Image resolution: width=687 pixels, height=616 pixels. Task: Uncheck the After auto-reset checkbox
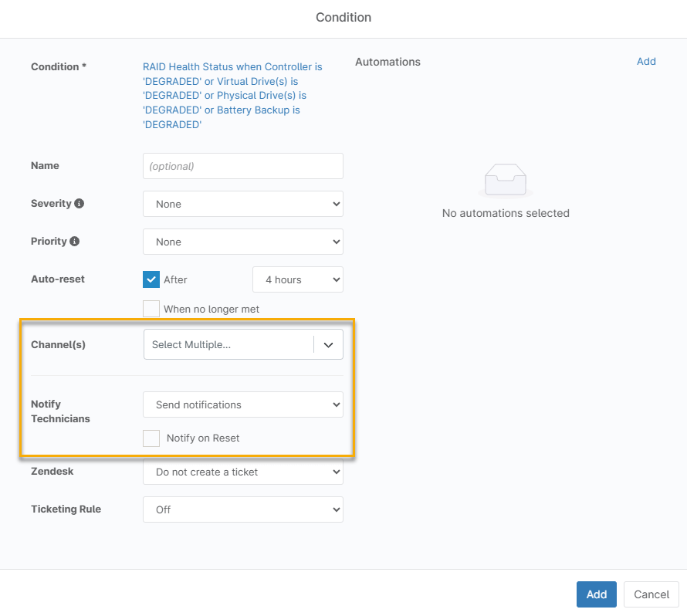(151, 279)
